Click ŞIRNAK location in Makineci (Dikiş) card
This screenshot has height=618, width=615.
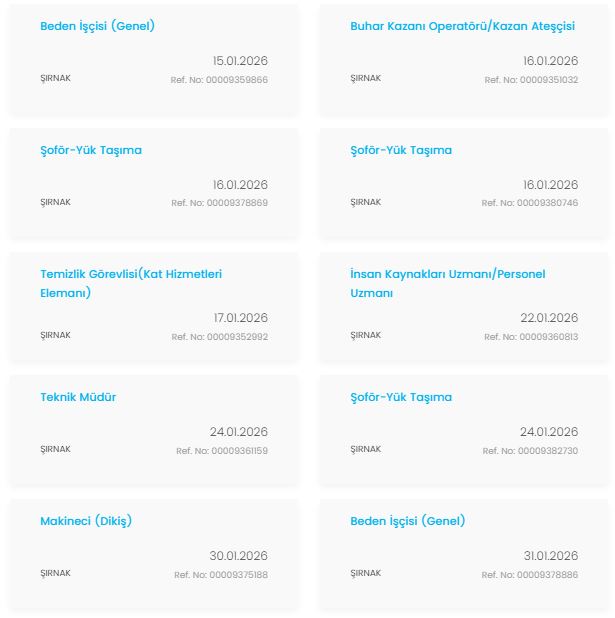55,573
